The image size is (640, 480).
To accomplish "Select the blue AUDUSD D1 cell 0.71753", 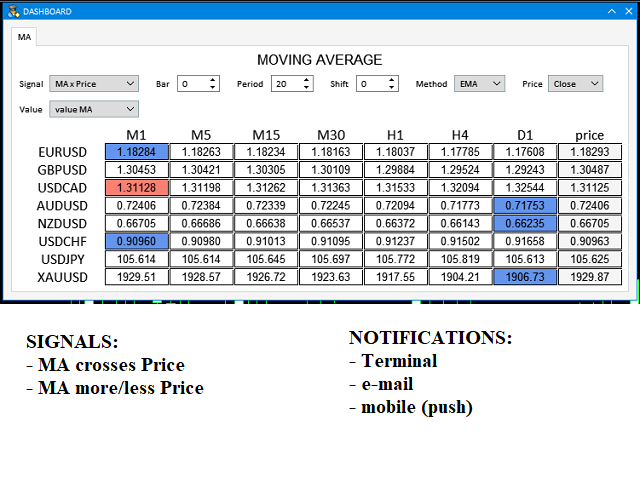I will tap(526, 205).
